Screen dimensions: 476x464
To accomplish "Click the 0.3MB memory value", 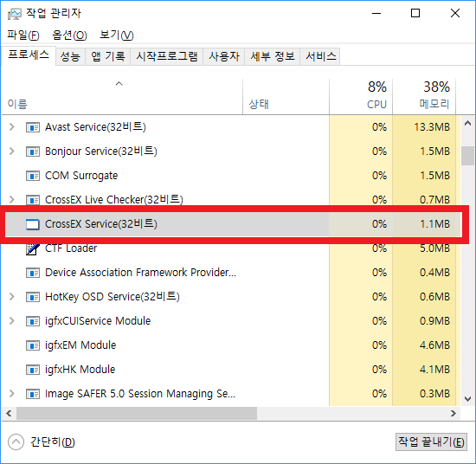I will (434, 394).
